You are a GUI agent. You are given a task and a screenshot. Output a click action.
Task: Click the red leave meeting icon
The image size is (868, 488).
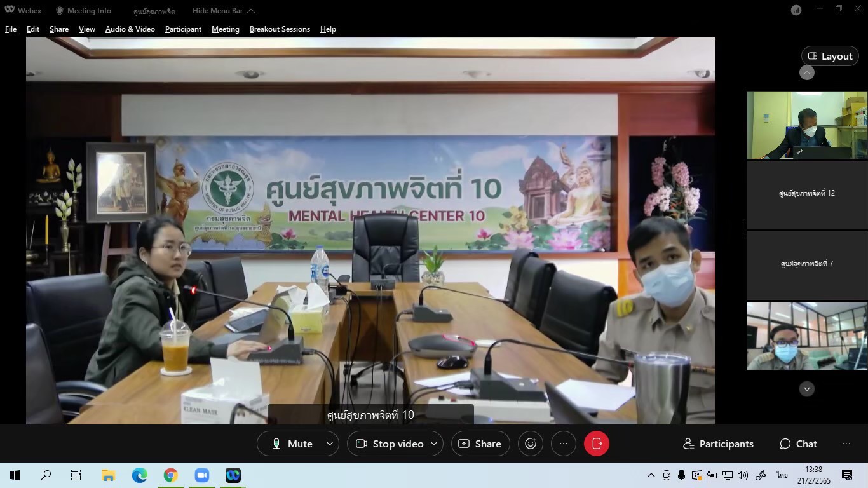(x=596, y=444)
